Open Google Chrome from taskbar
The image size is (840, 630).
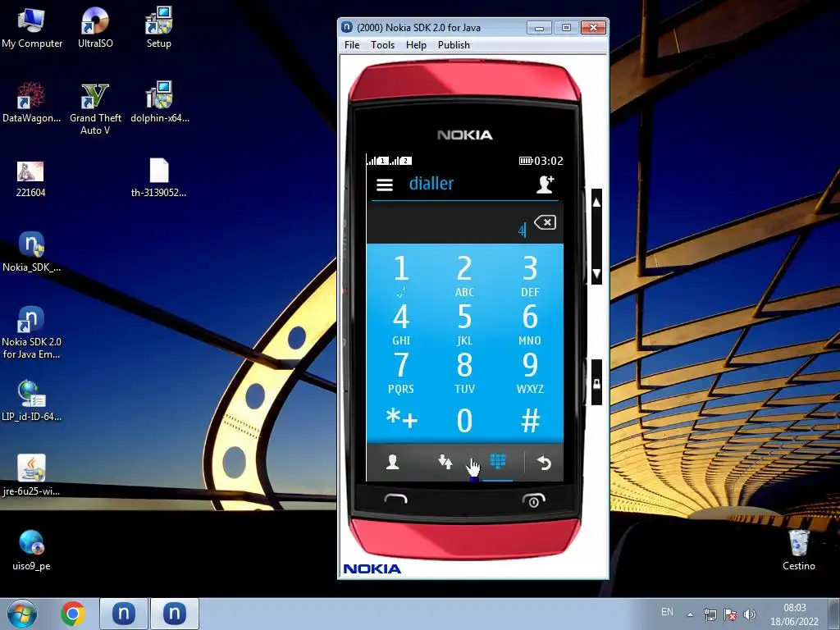73,614
